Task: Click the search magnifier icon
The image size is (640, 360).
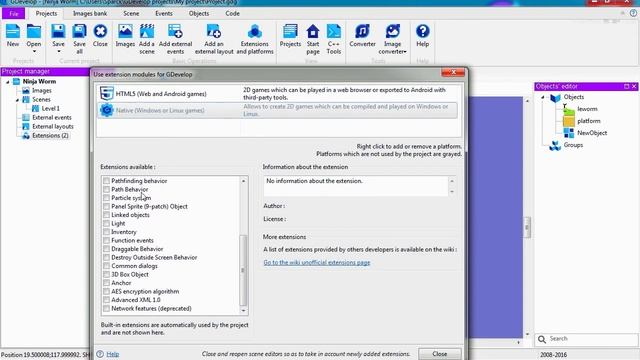Action: (x=542, y=339)
